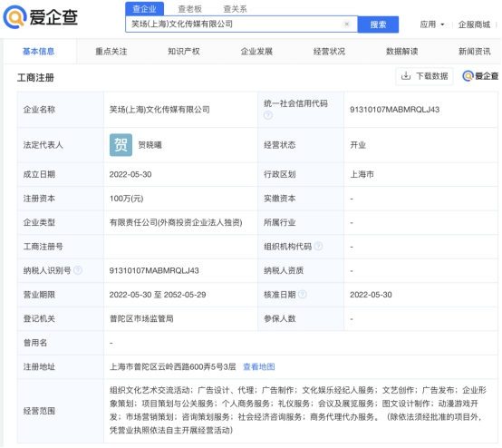This screenshot has width=502, height=448.
Task: Open the 新闻资讯 tab
Action: [475, 52]
